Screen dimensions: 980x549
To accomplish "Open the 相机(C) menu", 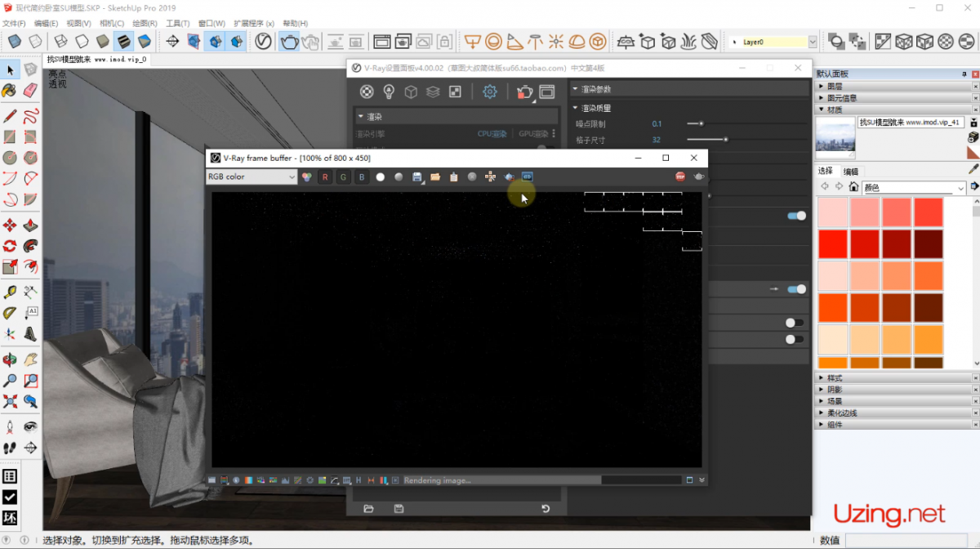I will [x=112, y=24].
